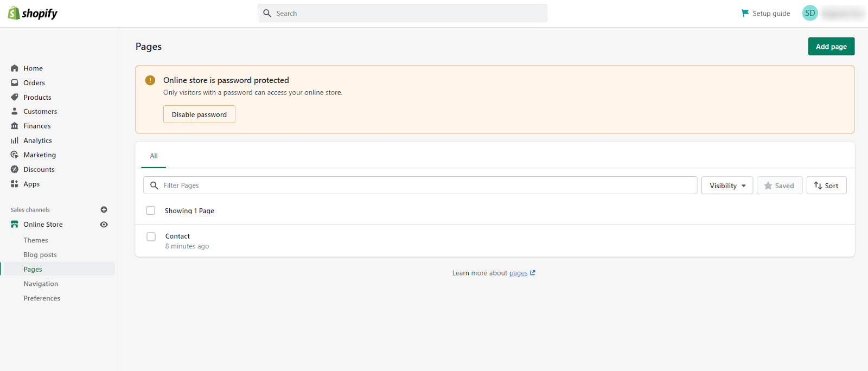Add a sales channel with plus icon
This screenshot has height=371, width=868.
point(104,209)
